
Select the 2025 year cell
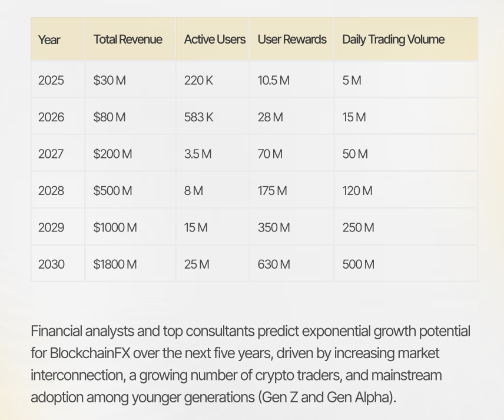(51, 80)
